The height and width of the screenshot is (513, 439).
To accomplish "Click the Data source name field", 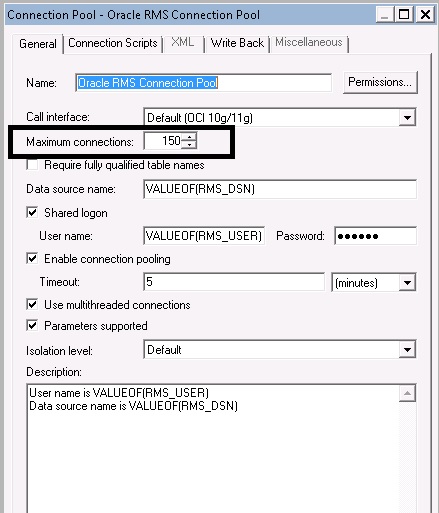I will 280,189.
